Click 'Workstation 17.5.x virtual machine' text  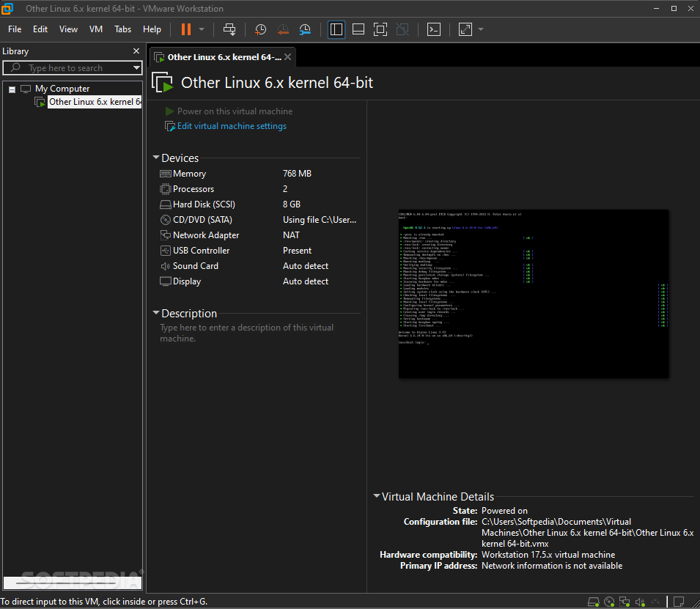(x=548, y=555)
